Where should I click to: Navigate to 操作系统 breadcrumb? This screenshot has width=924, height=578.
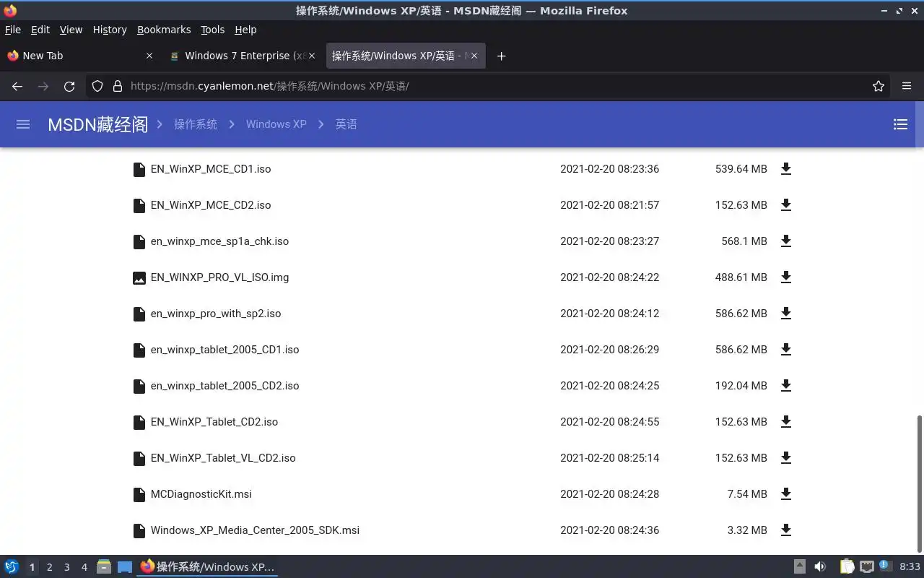196,124
